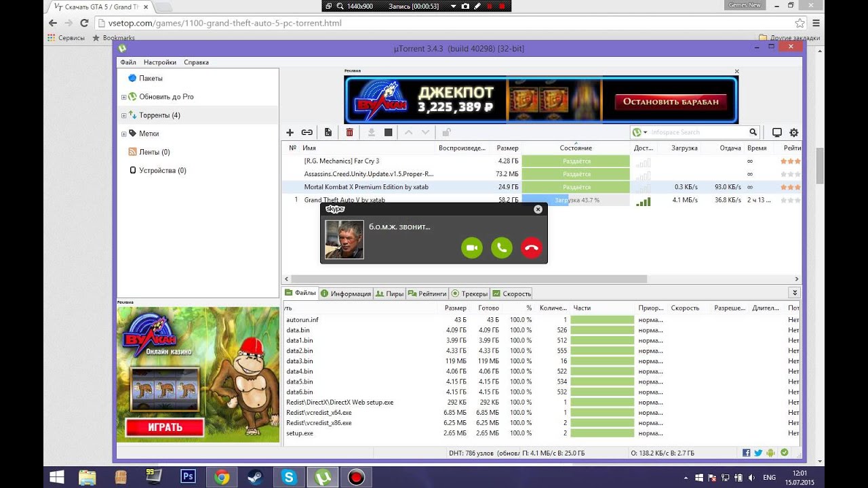868x488 pixels.
Task: Click Create New Torrent document icon
Action: (x=328, y=132)
